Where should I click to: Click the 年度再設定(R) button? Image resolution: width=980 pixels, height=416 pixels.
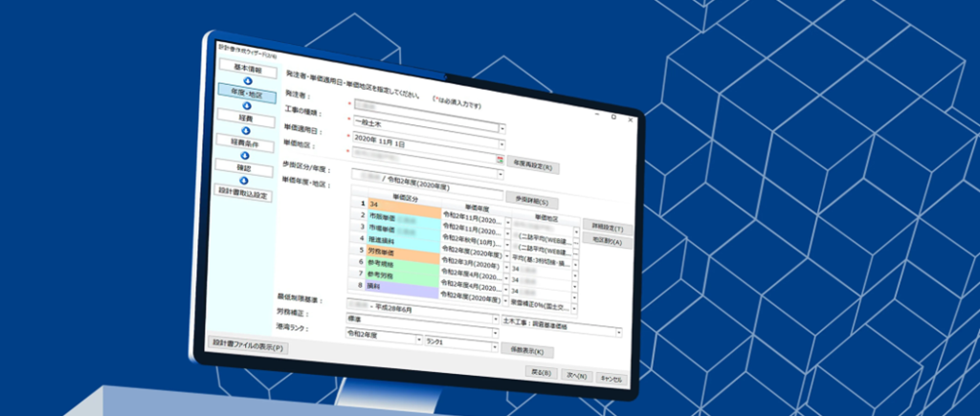[532, 166]
